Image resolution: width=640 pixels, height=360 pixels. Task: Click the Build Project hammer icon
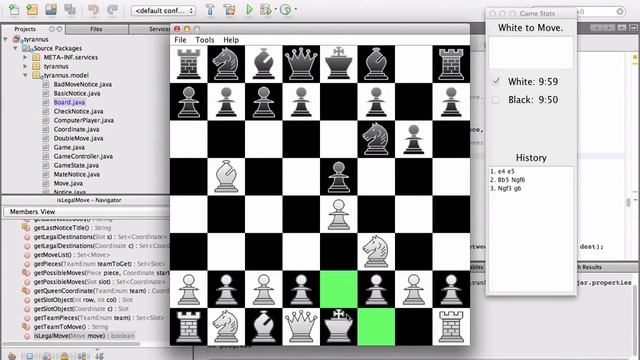coord(210,10)
